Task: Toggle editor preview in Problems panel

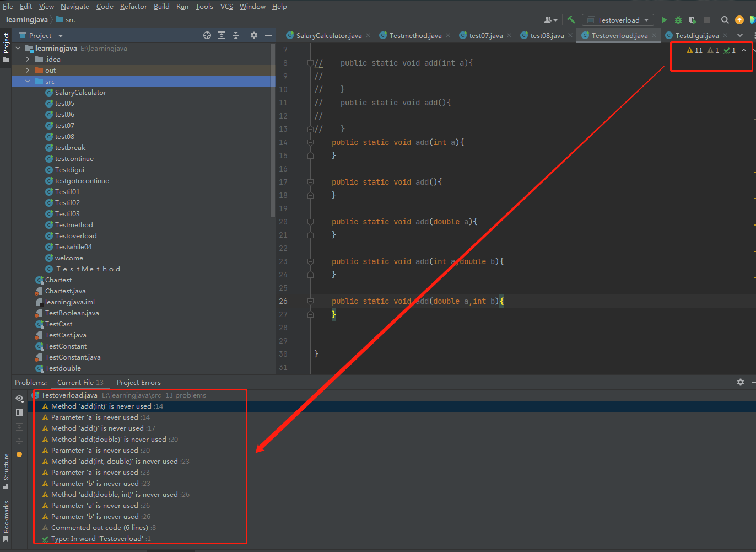Action: coord(19,412)
